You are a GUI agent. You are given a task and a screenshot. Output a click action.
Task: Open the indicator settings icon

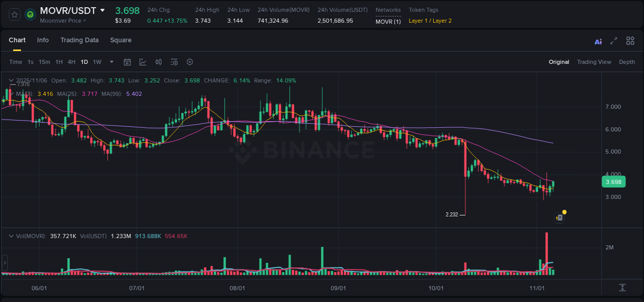174,62
